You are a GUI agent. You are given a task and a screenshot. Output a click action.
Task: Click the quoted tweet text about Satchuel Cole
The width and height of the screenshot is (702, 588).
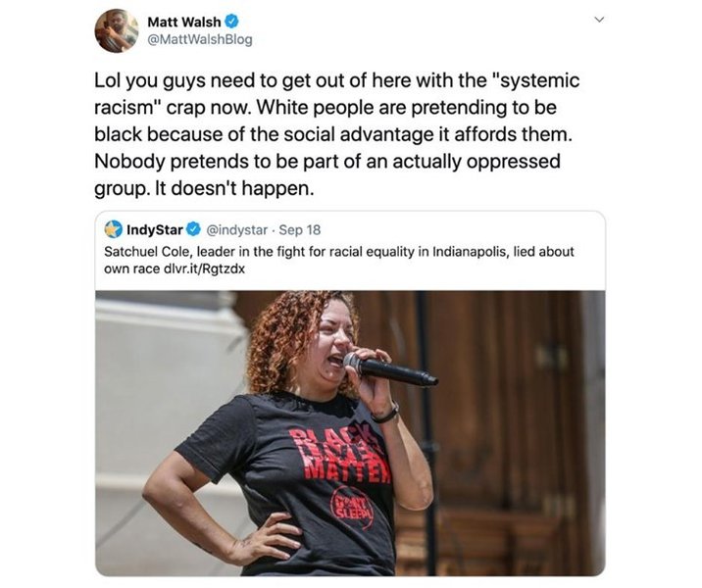click(339, 260)
